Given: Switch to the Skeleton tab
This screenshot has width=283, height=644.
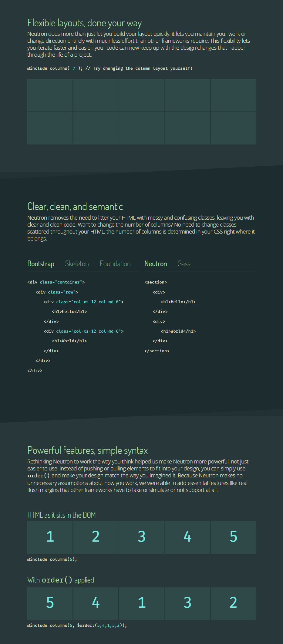Looking at the screenshot, I should tap(77, 264).
